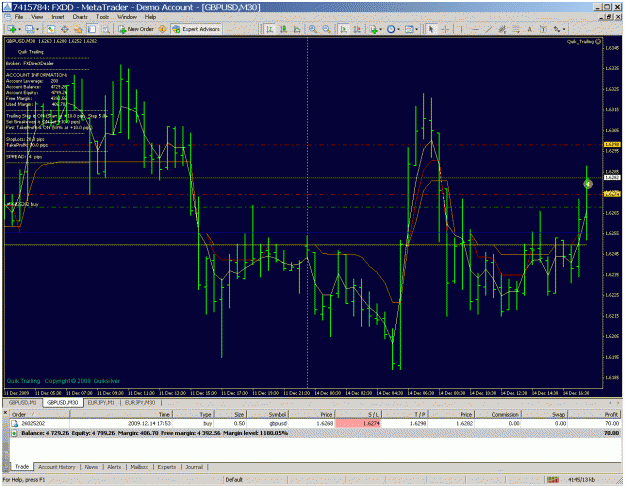Sort the trades by Profit column header
Viewport: 625px width, 486px height.
point(594,414)
